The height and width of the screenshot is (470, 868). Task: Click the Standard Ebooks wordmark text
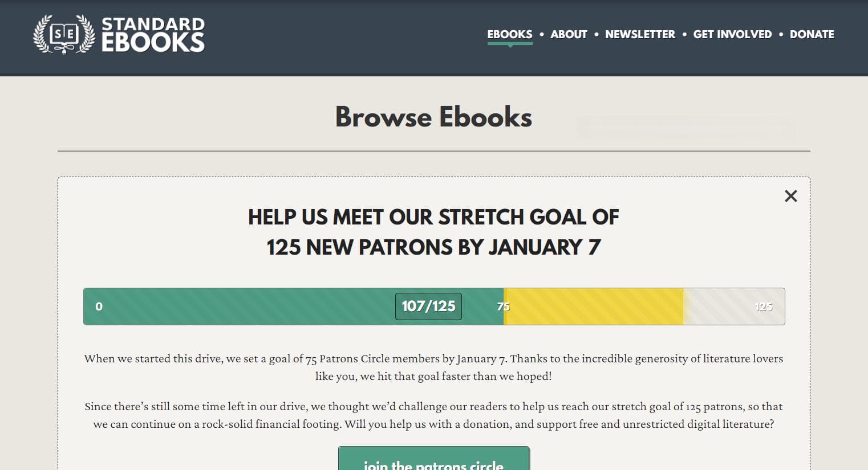[153, 35]
